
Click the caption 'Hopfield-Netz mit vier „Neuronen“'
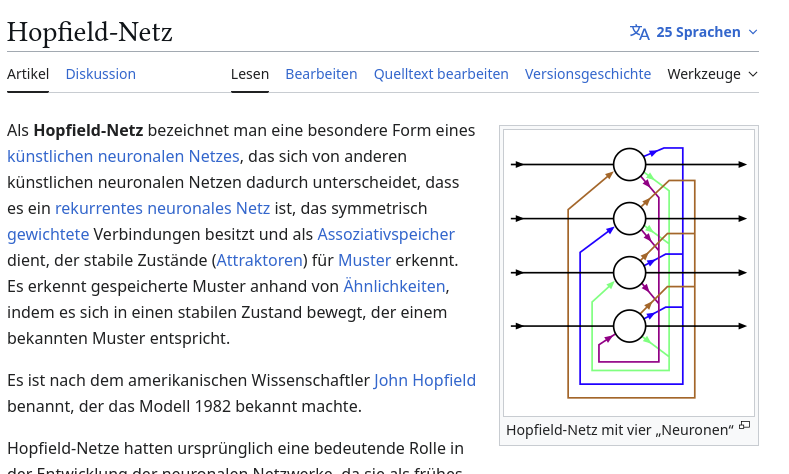click(620, 430)
